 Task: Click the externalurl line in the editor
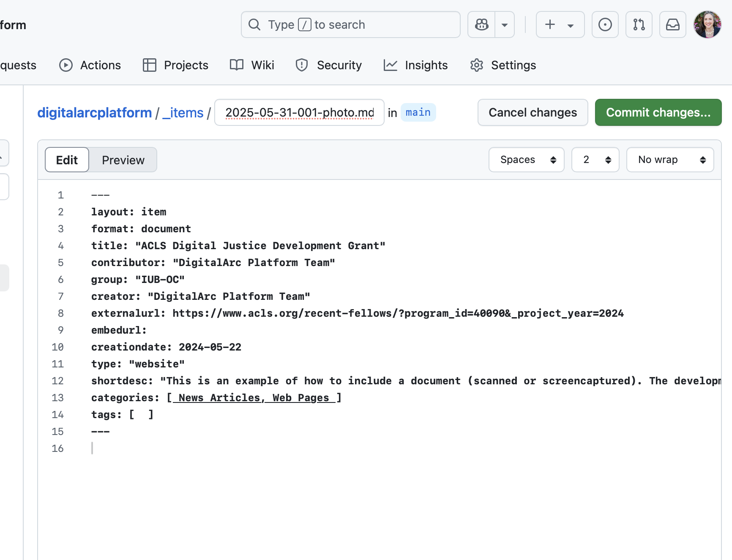click(358, 313)
